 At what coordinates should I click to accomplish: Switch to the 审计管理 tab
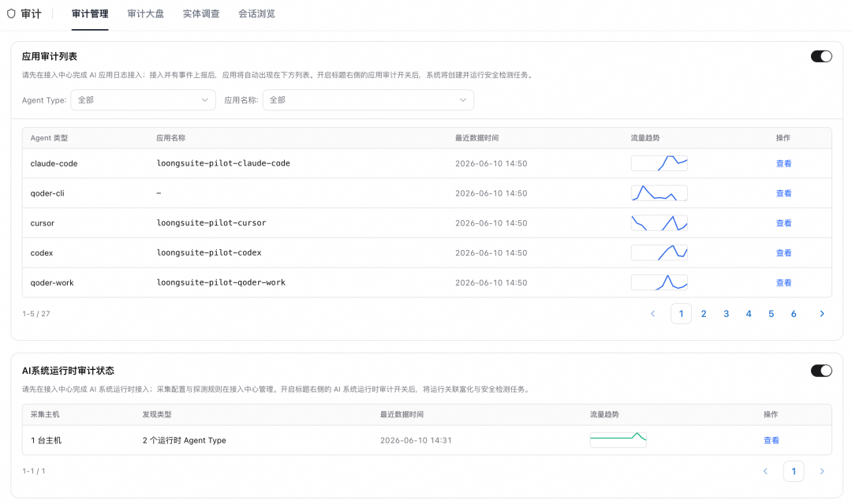[x=90, y=14]
